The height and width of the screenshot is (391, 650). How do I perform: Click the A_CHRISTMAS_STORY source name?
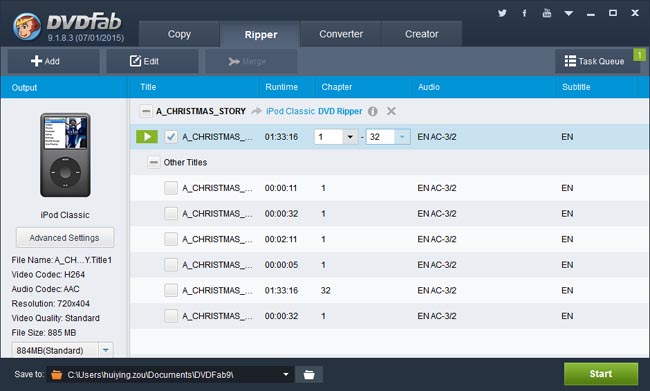[201, 111]
